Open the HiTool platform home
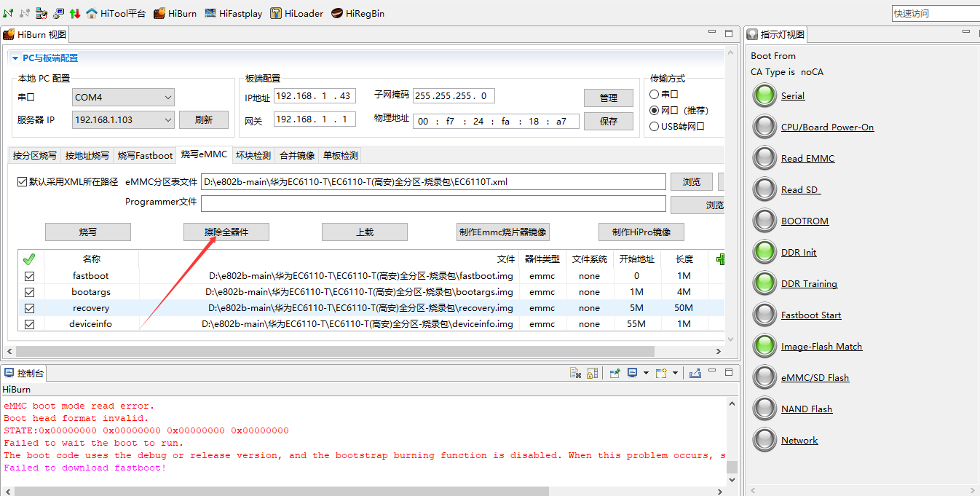The image size is (980, 496). 116,13
